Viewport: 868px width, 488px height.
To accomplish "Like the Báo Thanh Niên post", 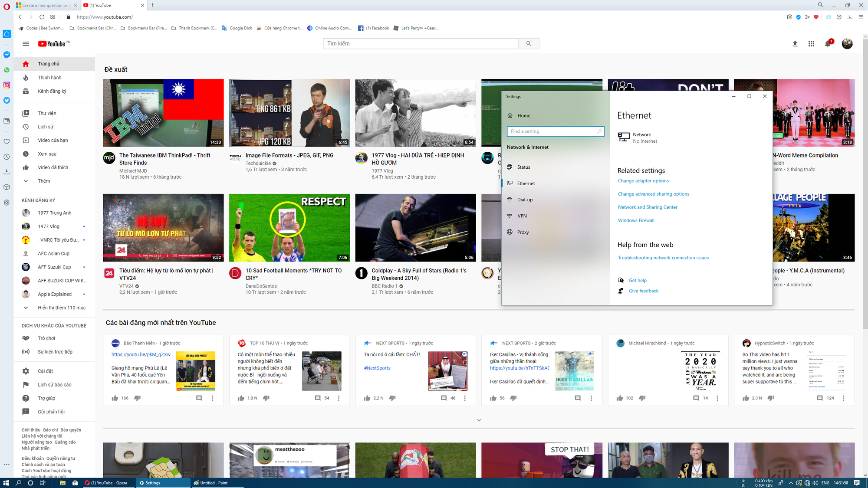I will click(115, 398).
